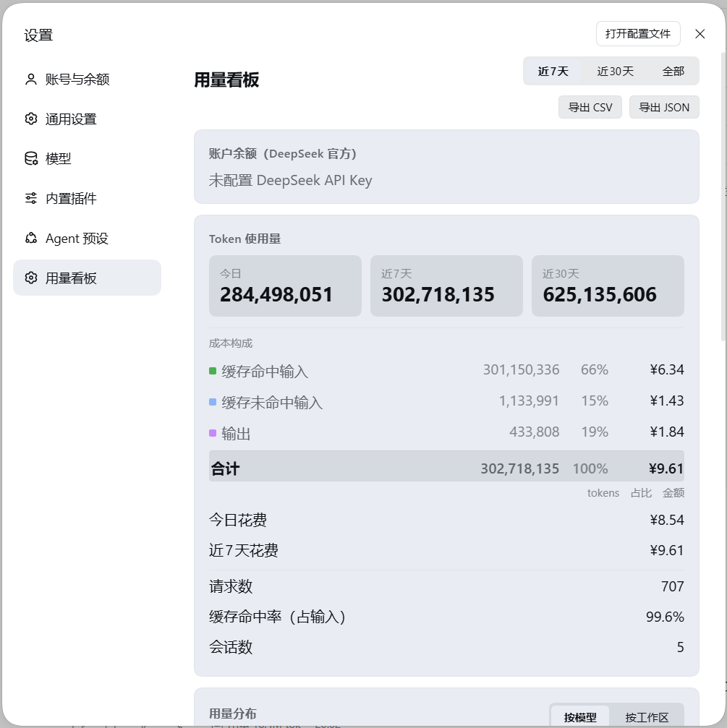727x728 pixels.
Task: Click the 缓存命中率（占输入）label
Action: [x=277, y=617]
